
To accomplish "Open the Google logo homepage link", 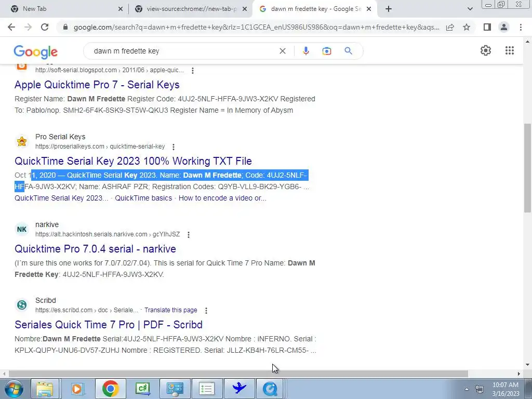I will tap(36, 51).
